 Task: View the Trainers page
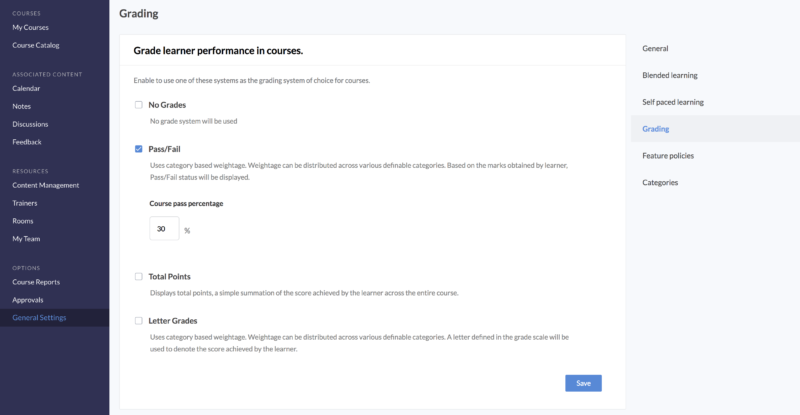(25, 203)
